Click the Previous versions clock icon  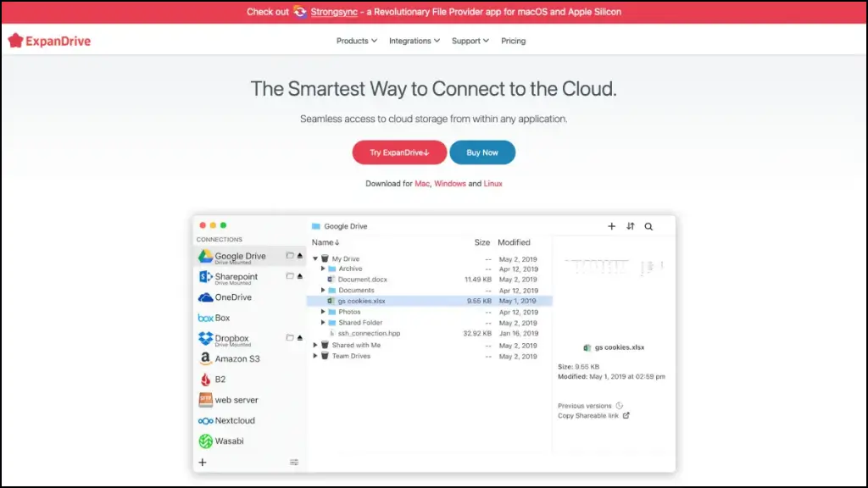[620, 406]
